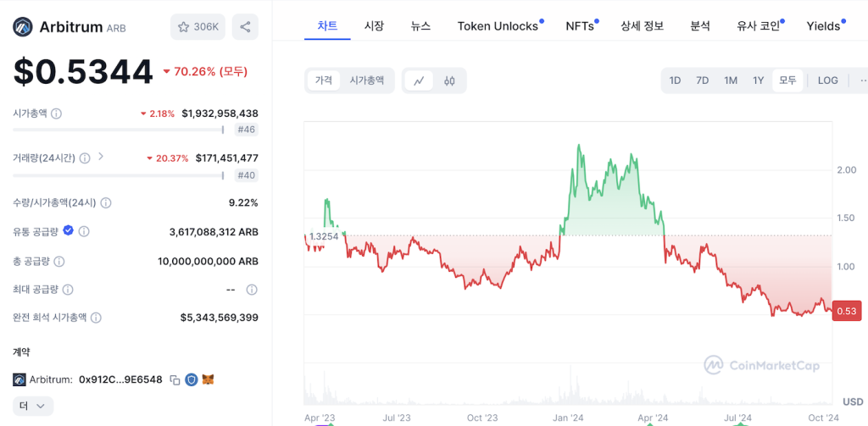Click the red 0.53 current price label
The height and width of the screenshot is (426, 868).
coord(847,312)
